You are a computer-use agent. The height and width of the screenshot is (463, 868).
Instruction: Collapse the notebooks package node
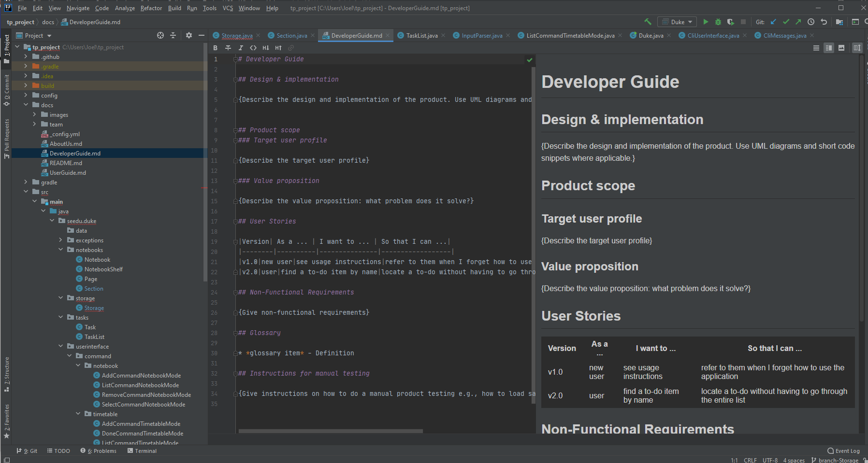click(x=60, y=250)
